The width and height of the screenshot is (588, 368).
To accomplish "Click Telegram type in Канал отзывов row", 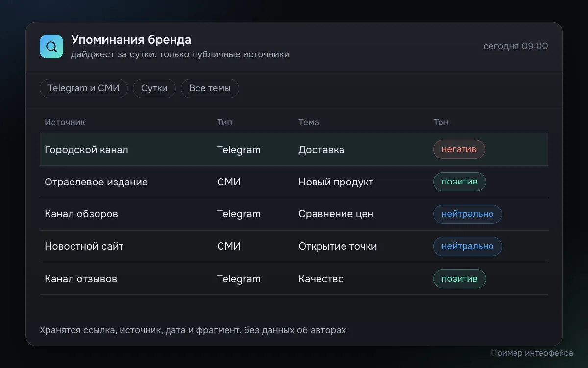I will tap(239, 279).
